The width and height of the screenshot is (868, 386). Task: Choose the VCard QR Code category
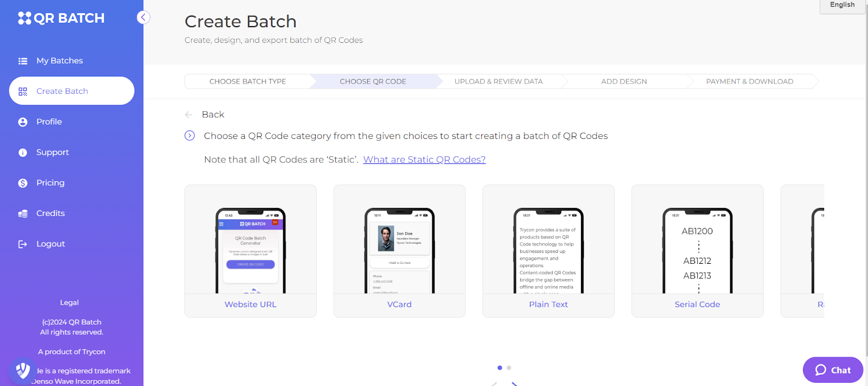pyautogui.click(x=399, y=251)
